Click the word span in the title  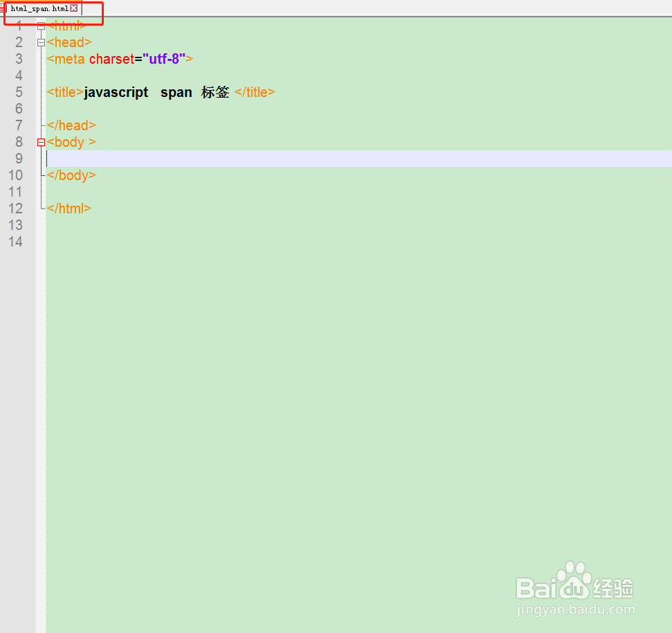176,92
